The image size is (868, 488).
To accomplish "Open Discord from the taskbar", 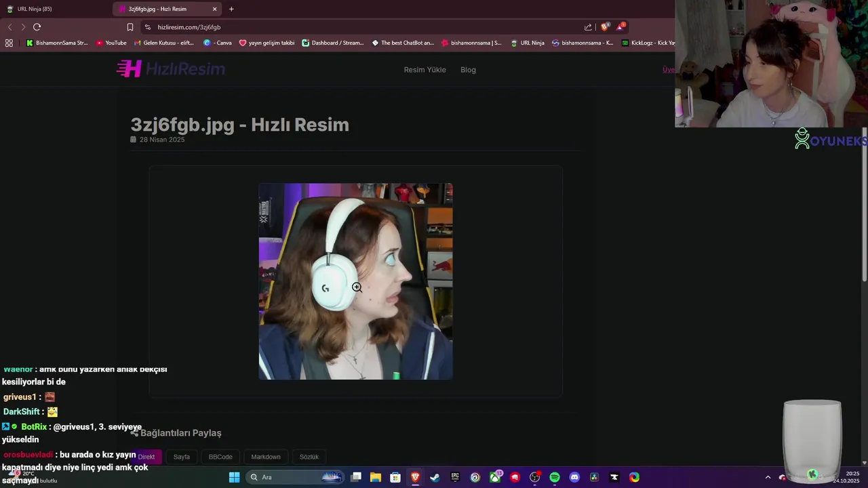I will pos(574,477).
